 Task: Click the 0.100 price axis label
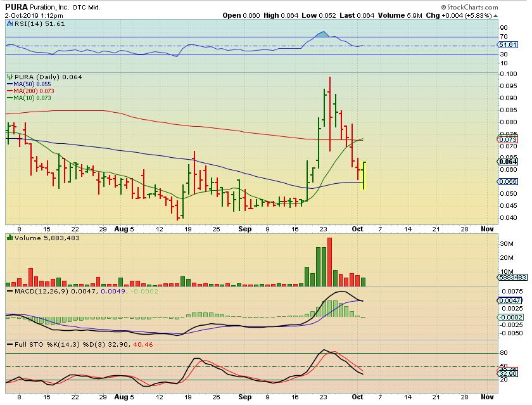pos(508,74)
